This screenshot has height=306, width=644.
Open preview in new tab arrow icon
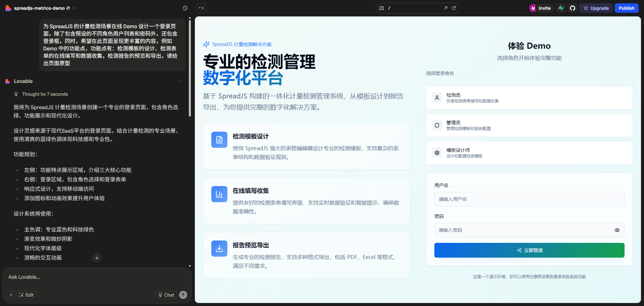click(x=445, y=8)
